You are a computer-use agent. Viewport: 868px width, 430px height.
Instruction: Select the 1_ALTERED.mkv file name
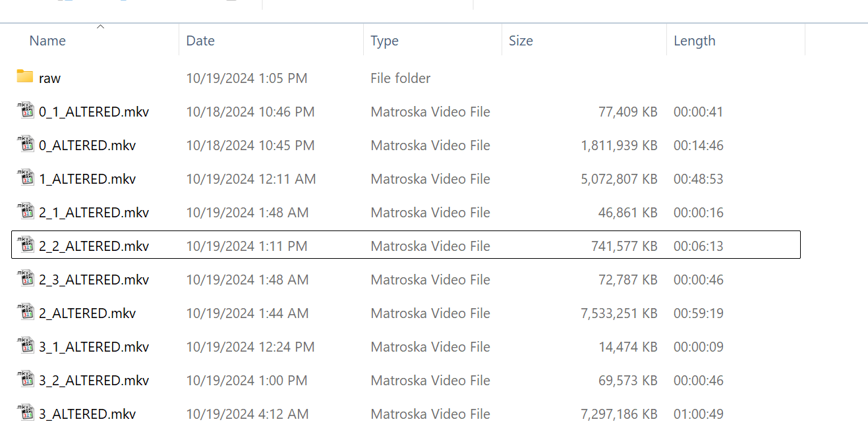87,179
